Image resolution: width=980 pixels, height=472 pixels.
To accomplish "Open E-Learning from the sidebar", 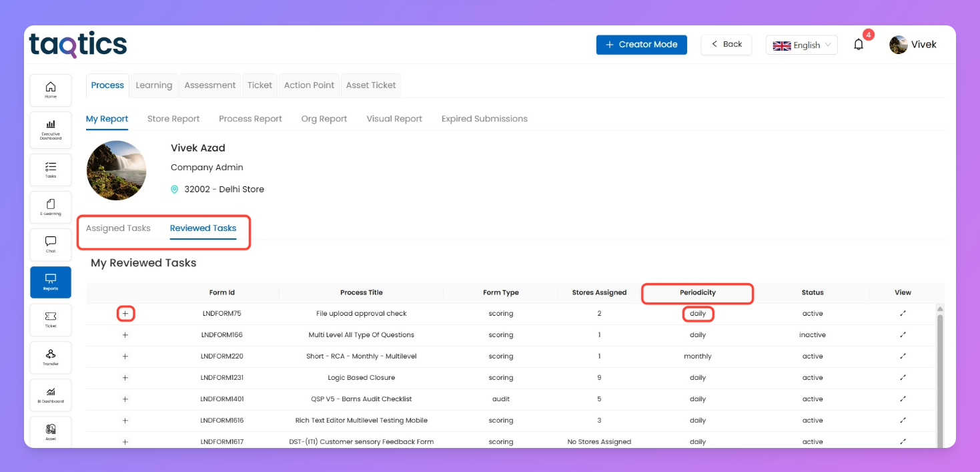I will (51, 207).
